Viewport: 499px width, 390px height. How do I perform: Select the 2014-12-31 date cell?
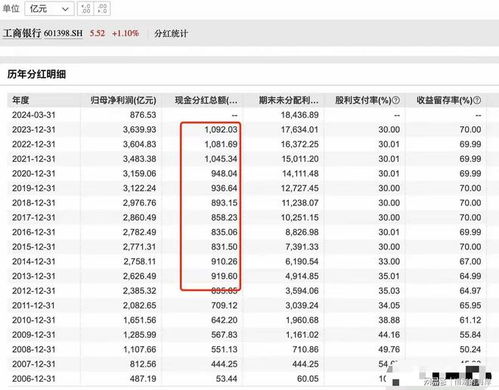click(x=34, y=262)
